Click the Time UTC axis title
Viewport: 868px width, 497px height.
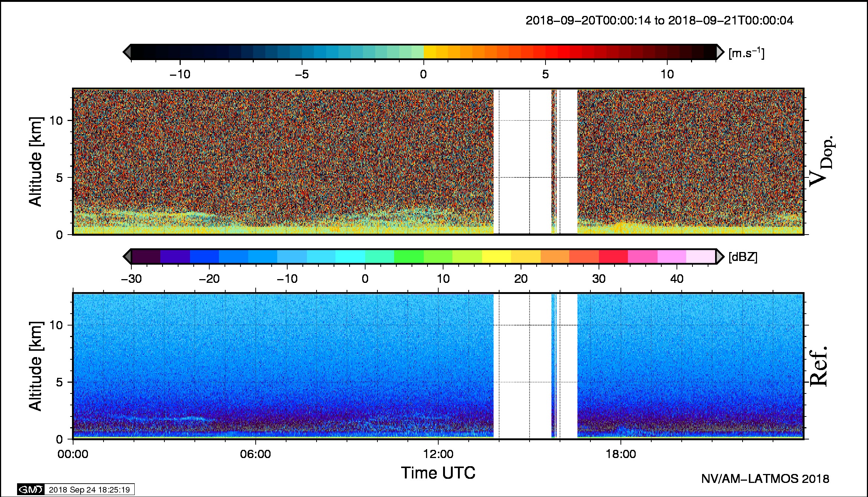(438, 473)
